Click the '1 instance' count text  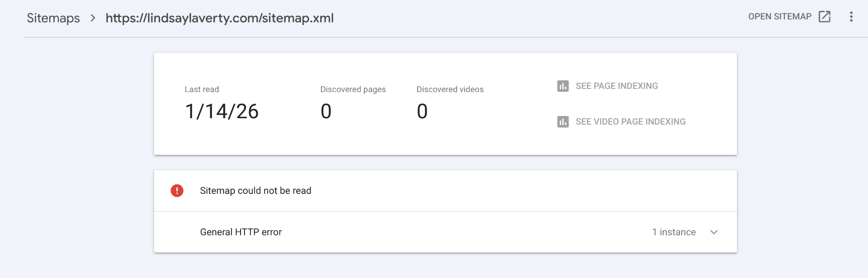674,232
